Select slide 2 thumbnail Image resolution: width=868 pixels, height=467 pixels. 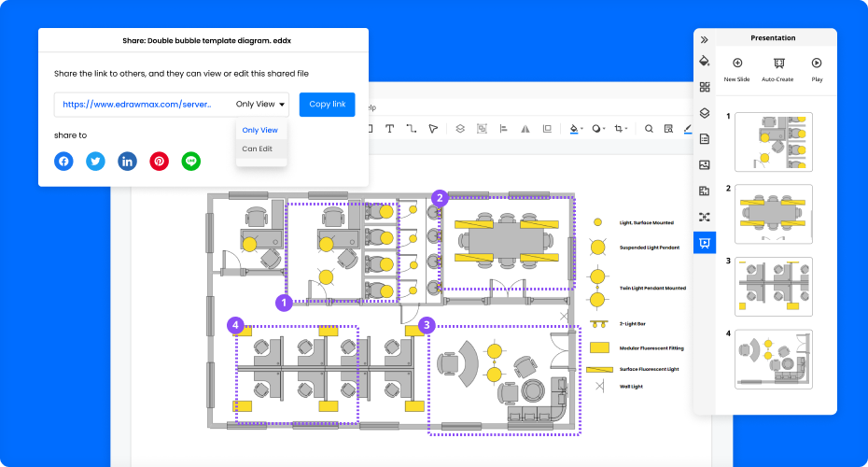774,214
